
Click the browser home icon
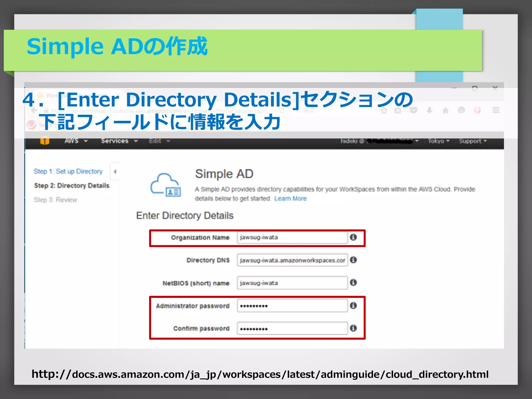(445, 110)
